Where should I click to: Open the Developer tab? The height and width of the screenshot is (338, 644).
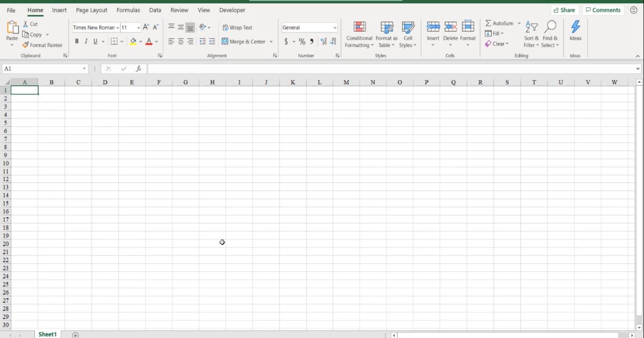[x=232, y=10]
